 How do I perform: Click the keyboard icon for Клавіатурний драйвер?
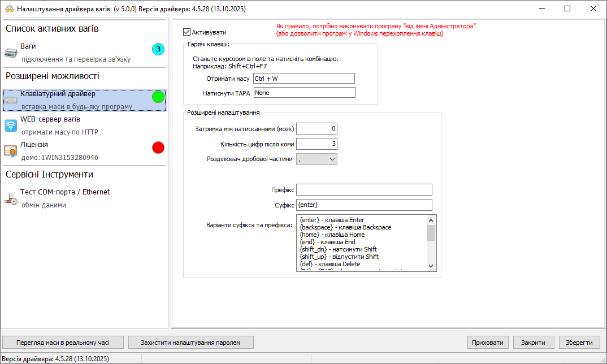coord(11,100)
